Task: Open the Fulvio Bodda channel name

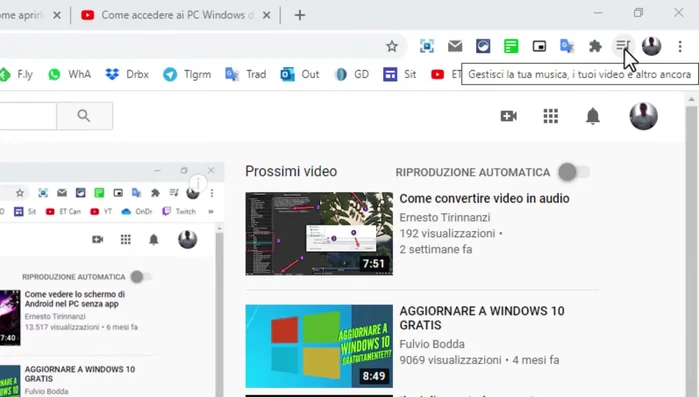Action: point(432,344)
